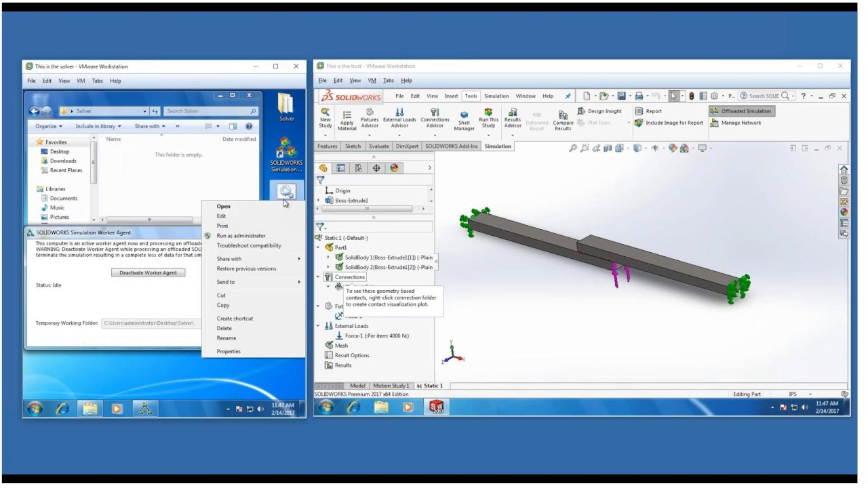Screen dimensions: 868x488
Task: Click Design Insight button
Action: [x=599, y=111]
